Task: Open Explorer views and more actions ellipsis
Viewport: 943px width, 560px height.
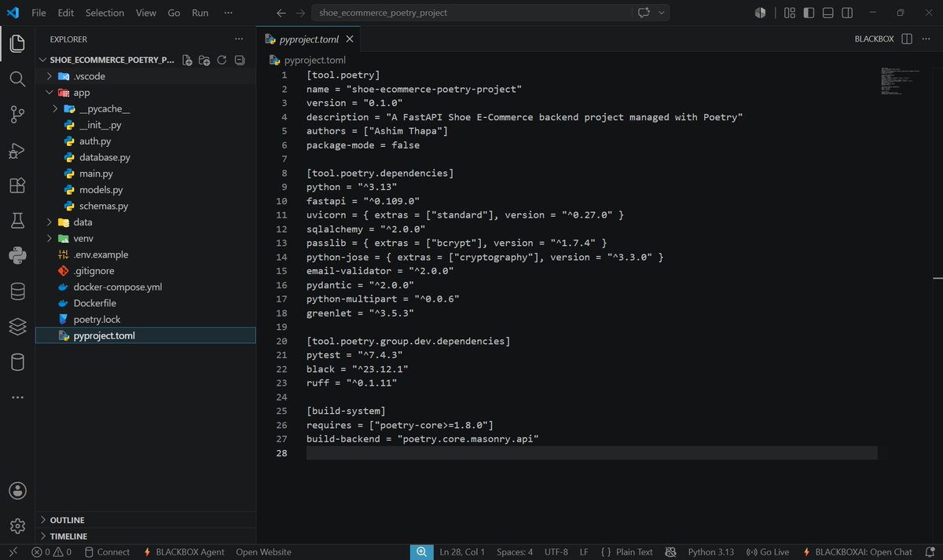Action: 239,39
